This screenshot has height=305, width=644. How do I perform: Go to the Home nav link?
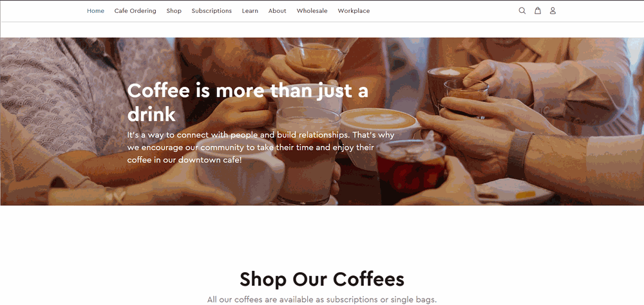click(x=96, y=11)
